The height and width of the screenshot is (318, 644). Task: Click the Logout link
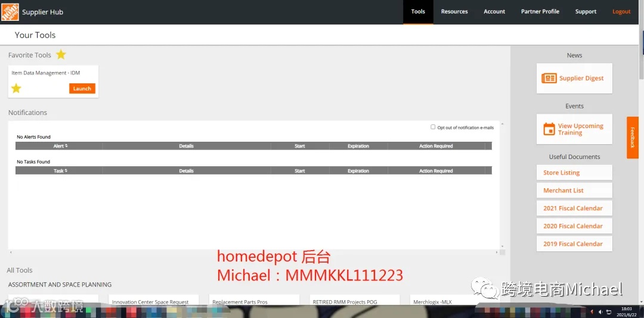pyautogui.click(x=621, y=12)
